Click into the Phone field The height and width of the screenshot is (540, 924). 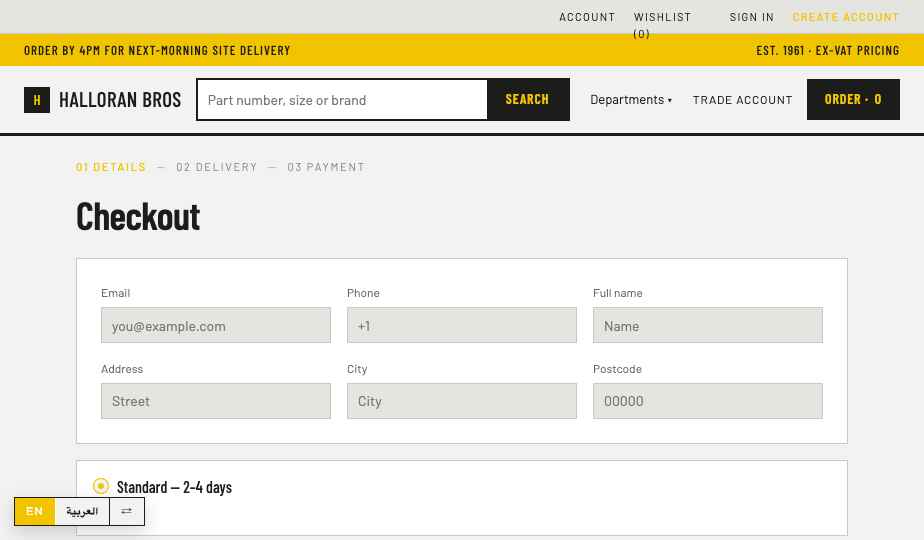point(461,325)
